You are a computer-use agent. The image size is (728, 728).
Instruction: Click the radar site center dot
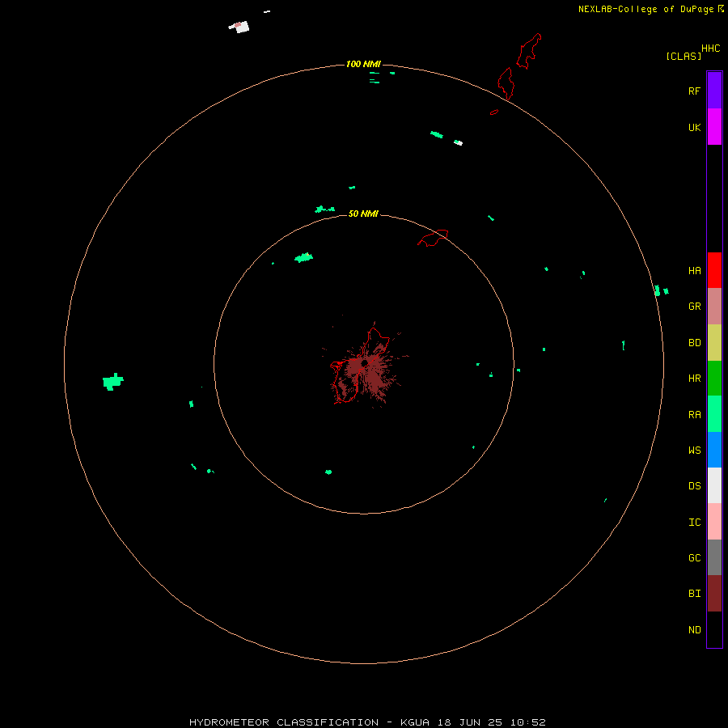[x=365, y=362]
